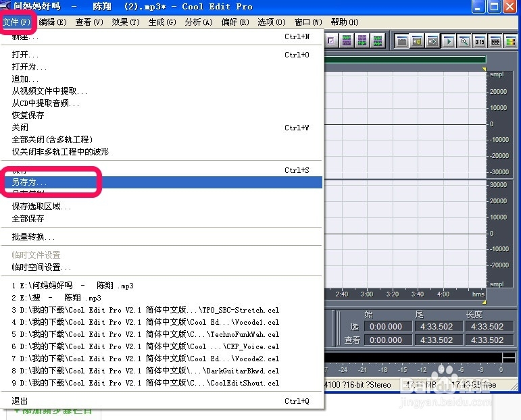Click the Cool Edit Pro title bar icon
521x420 pixels.
(x=5, y=6)
